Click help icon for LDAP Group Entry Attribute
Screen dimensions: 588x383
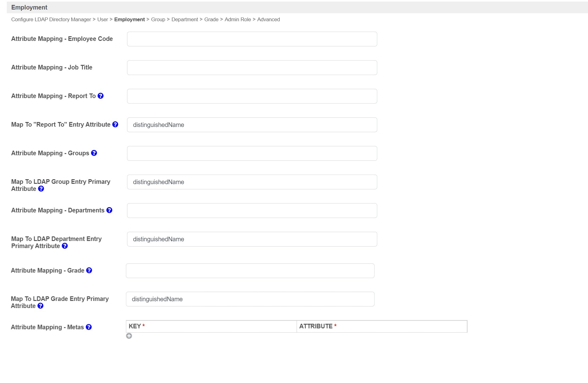[41, 189]
